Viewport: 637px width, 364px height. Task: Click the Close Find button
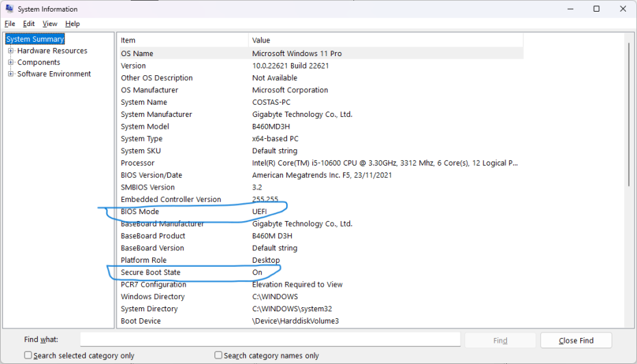coord(576,341)
